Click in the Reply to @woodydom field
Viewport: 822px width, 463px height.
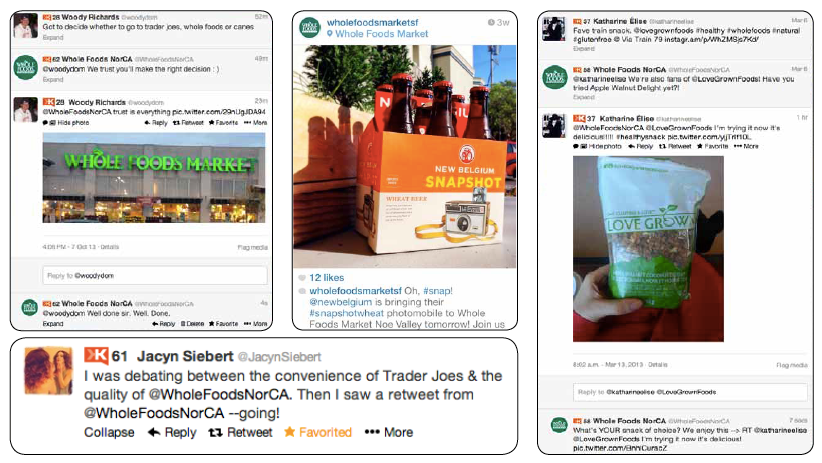tap(155, 275)
